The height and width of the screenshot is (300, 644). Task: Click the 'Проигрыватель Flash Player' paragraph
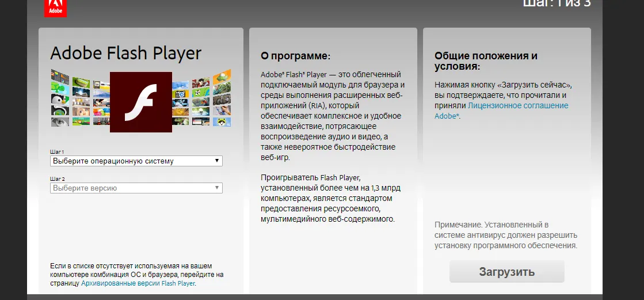[330, 199]
